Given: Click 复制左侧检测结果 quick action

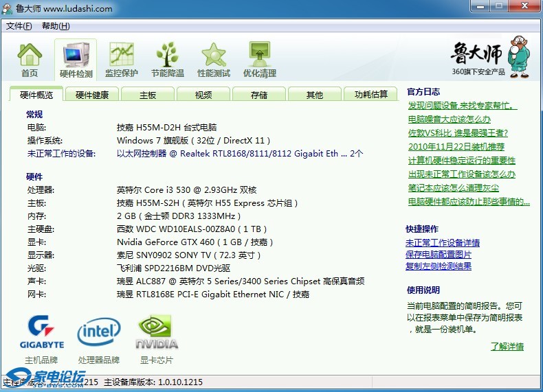Looking at the screenshot, I should point(439,266).
